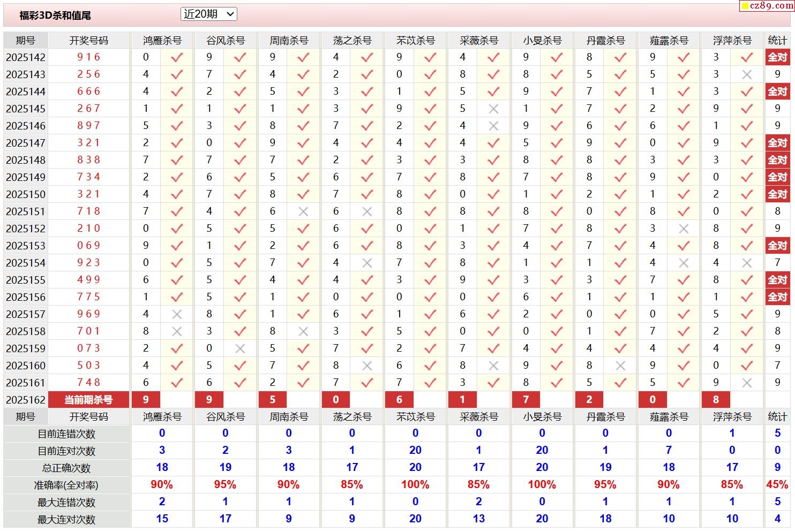Image resolution: width=795 pixels, height=532 pixels.
Task: Click the top 小旻杀号 column header
Action: tap(542, 40)
